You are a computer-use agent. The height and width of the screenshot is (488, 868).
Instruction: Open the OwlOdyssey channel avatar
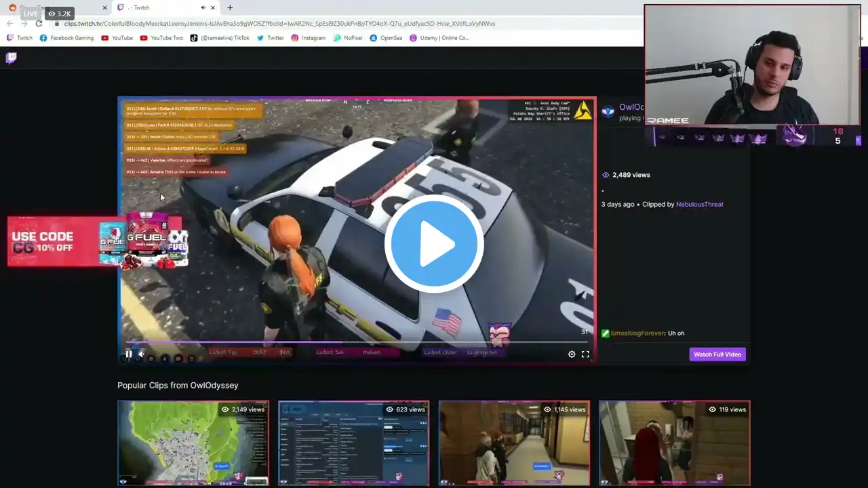click(x=608, y=111)
